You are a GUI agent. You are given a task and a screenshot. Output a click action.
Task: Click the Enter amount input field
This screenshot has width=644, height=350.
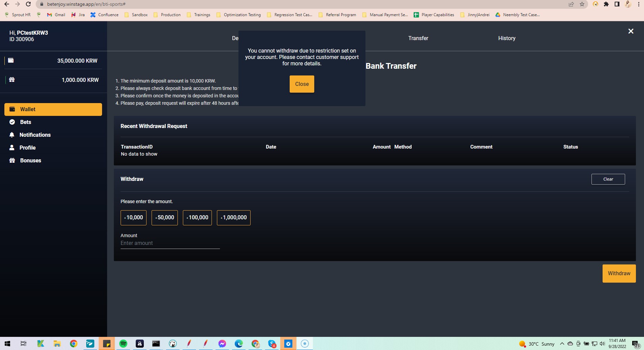[170, 243]
